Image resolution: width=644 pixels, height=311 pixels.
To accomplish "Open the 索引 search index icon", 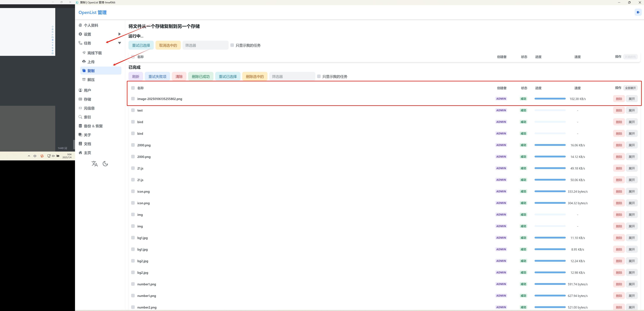I will click(80, 117).
